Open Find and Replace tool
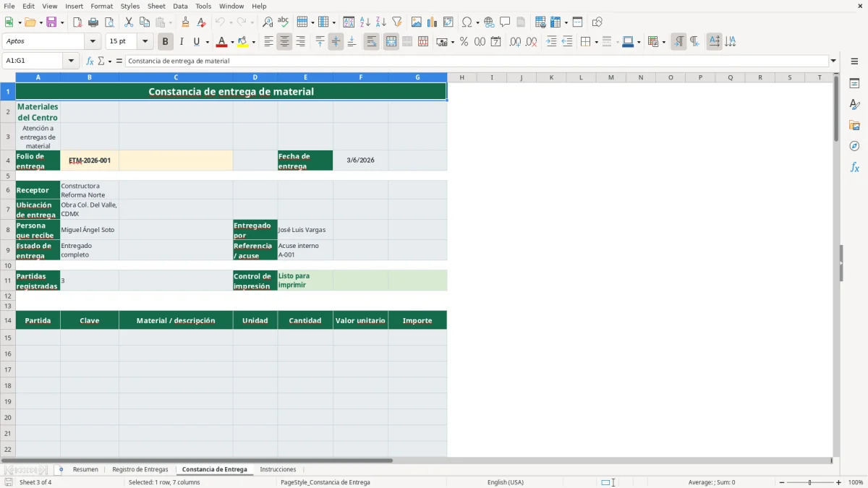This screenshot has width=868, height=488. click(268, 22)
